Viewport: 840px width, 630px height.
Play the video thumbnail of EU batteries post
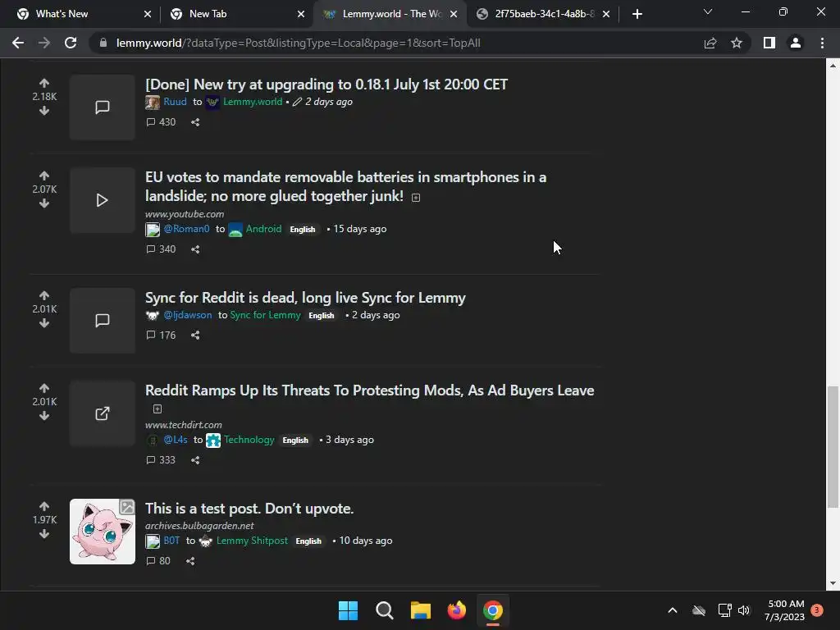[x=103, y=200]
